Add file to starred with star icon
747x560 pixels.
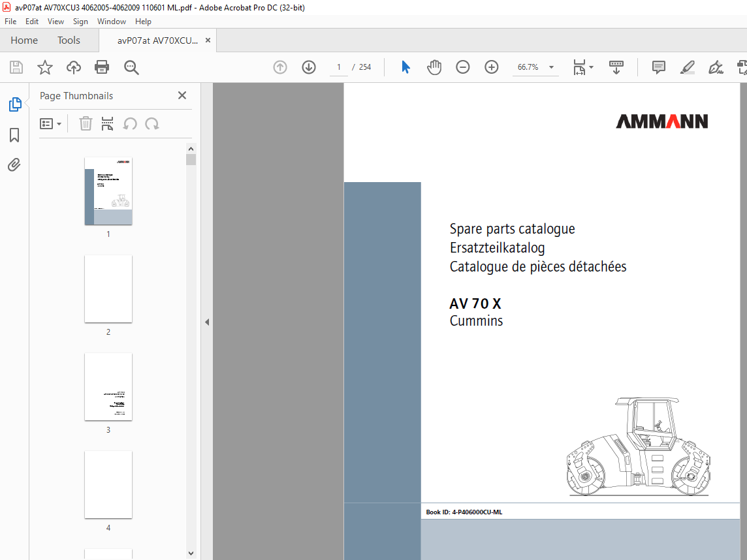click(x=45, y=67)
